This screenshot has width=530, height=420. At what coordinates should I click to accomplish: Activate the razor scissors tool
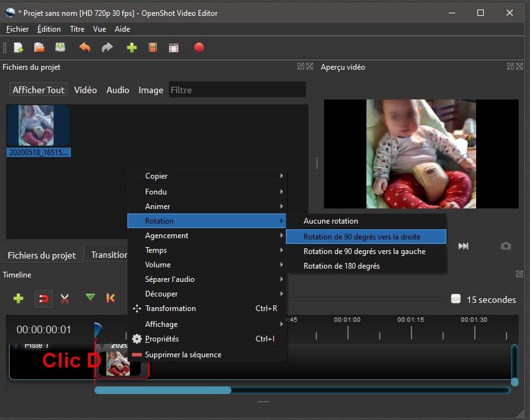(x=65, y=298)
